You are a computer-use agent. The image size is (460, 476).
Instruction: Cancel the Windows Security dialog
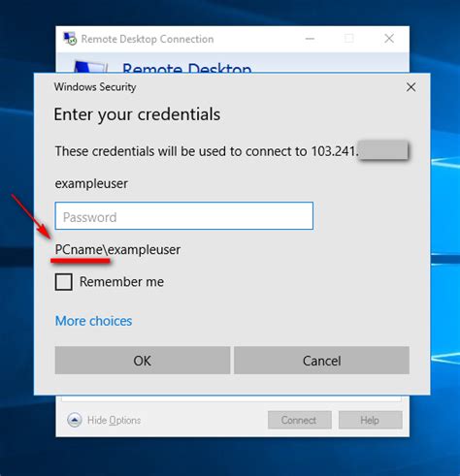point(321,361)
